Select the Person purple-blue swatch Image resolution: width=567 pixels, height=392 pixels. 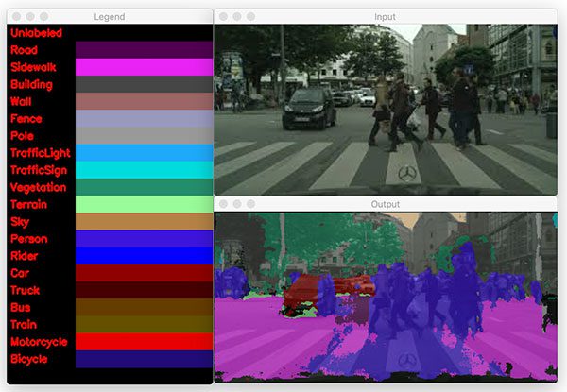click(x=144, y=238)
